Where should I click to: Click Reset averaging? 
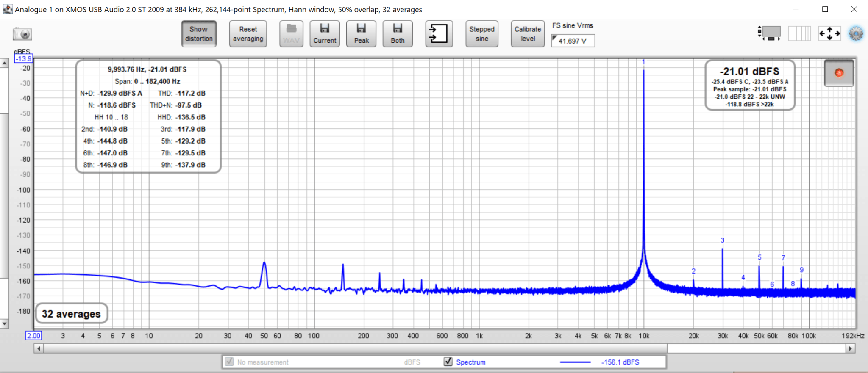[248, 34]
